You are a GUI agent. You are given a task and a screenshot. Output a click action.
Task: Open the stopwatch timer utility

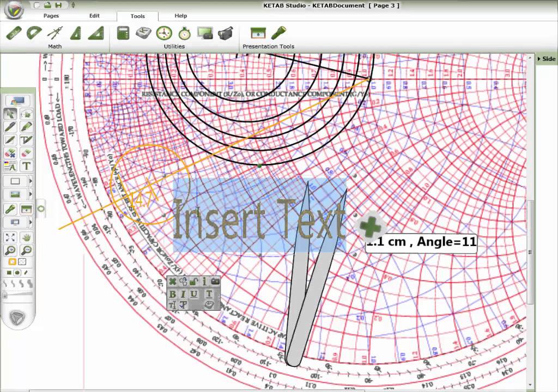(184, 33)
